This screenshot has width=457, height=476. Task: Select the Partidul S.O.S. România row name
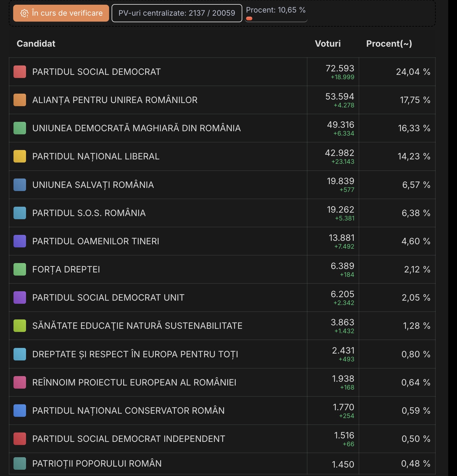[89, 213]
